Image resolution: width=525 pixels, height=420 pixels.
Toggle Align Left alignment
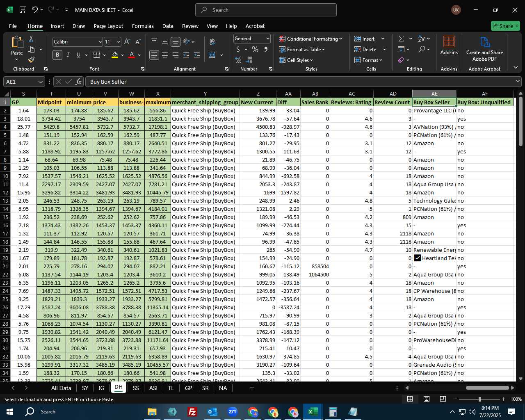(154, 55)
